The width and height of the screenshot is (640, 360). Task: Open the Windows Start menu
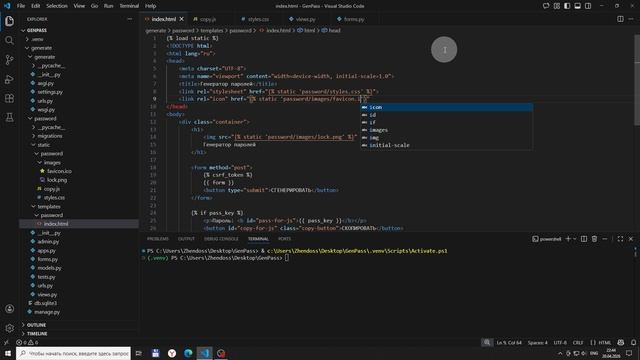(x=8, y=353)
